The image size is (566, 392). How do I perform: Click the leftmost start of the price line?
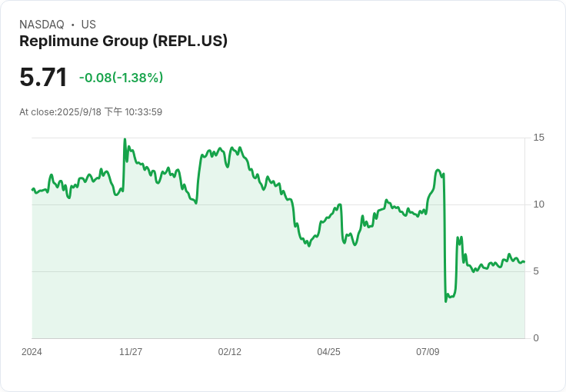(x=32, y=189)
